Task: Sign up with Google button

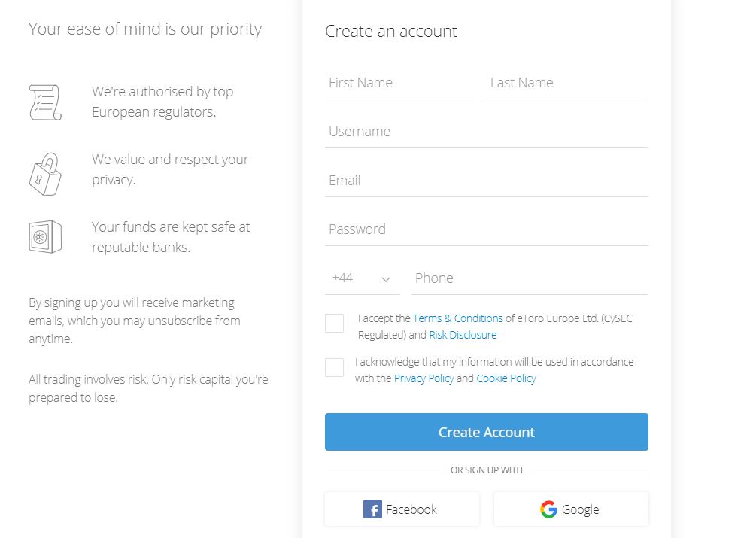Action: point(571,509)
